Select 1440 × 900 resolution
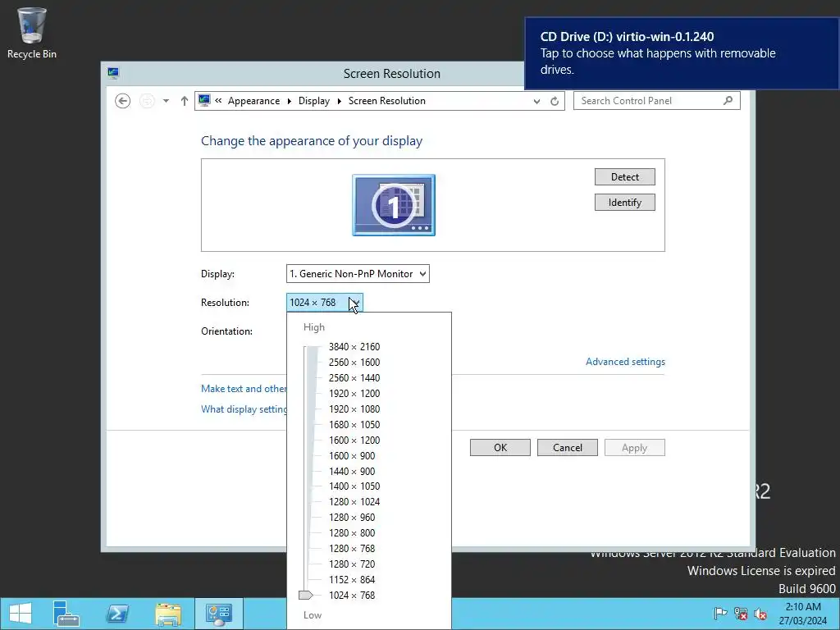Screen dimensions: 840x630 tap(352, 471)
